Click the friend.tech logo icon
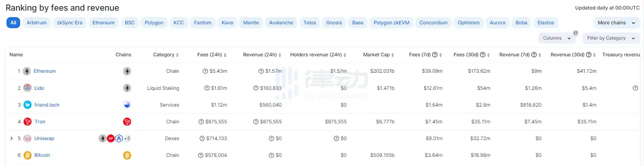 pyautogui.click(x=27, y=105)
